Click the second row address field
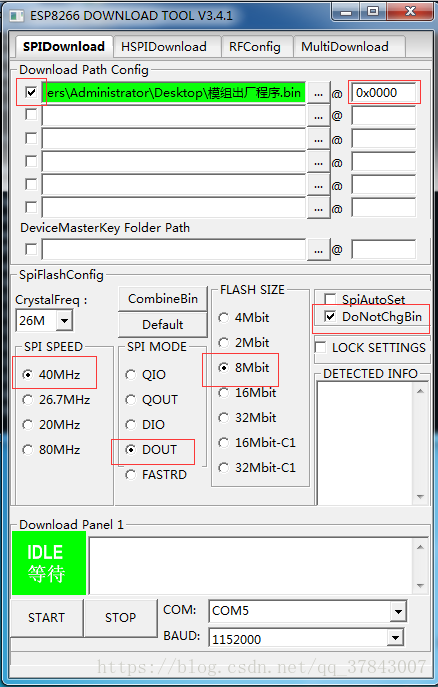438x687 pixels. point(384,116)
